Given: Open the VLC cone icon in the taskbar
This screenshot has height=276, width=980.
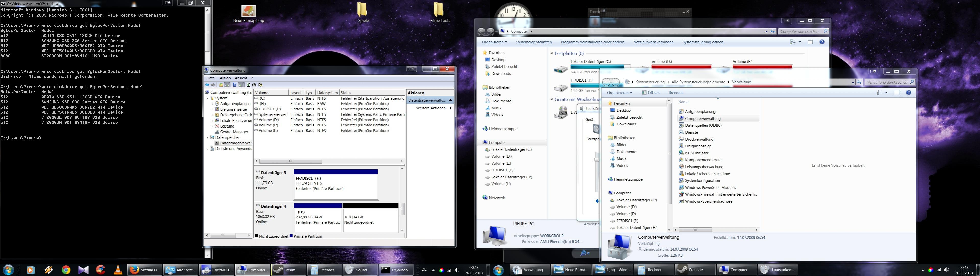Looking at the screenshot, I should tap(118, 270).
